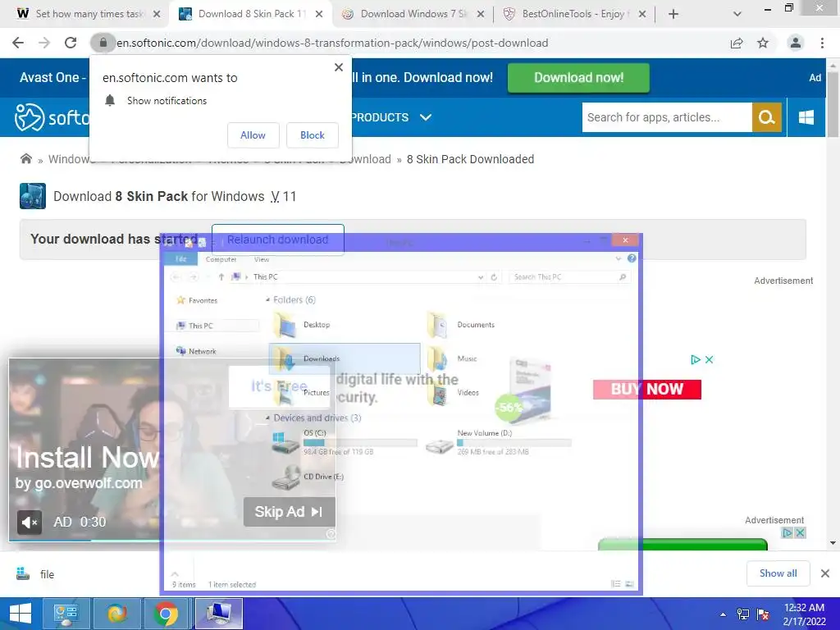Switch to the BestOnlineTools tab
Image resolution: width=840 pixels, height=630 pixels.
point(576,14)
